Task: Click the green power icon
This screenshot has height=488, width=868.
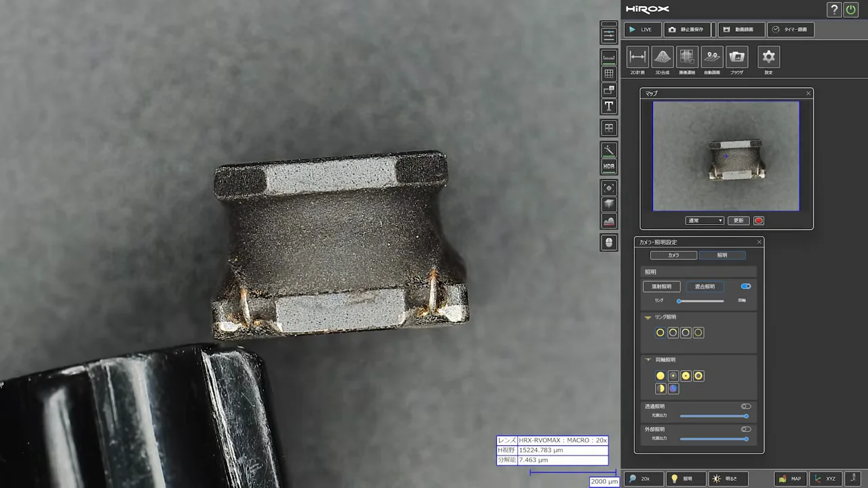Action: tap(851, 9)
